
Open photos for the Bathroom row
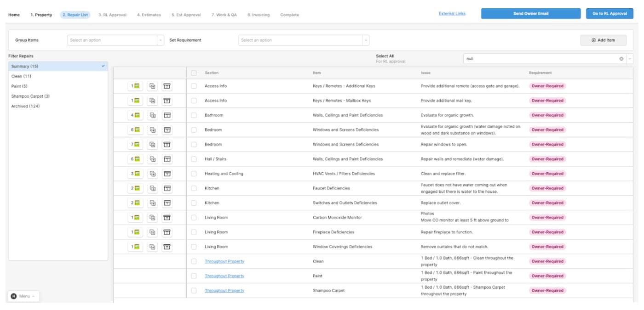135,115
